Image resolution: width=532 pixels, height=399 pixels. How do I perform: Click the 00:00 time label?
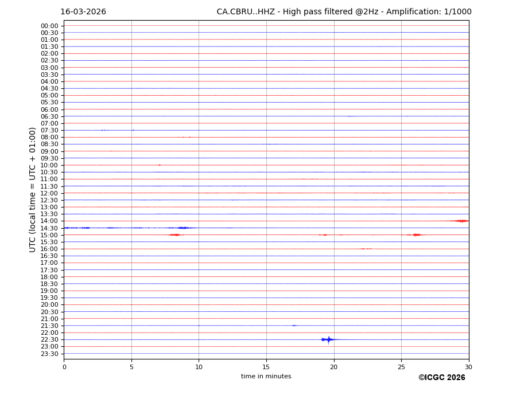pyautogui.click(x=49, y=26)
